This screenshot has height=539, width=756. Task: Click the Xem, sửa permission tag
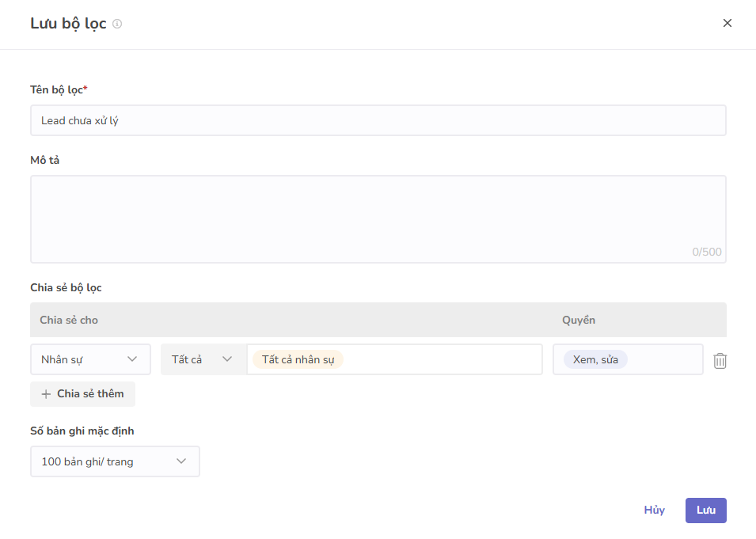point(595,359)
